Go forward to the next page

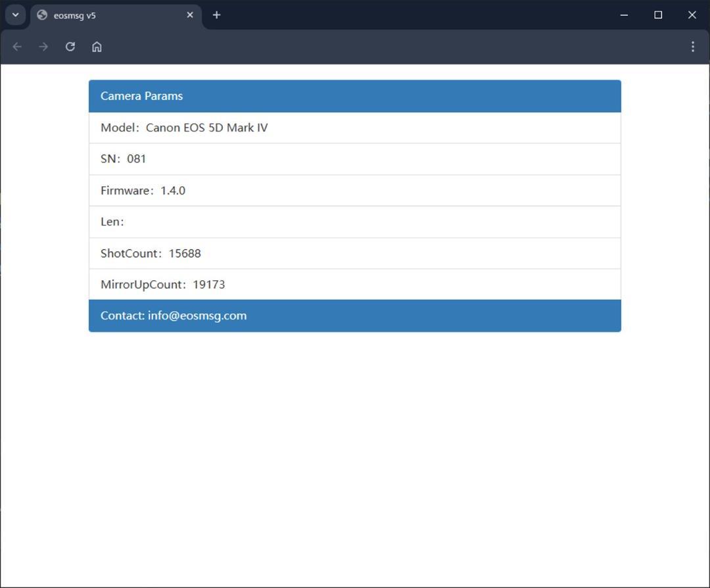(x=43, y=47)
